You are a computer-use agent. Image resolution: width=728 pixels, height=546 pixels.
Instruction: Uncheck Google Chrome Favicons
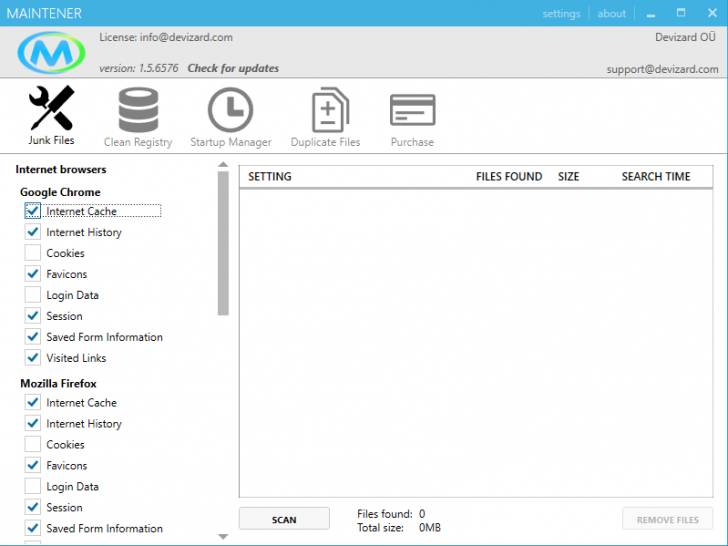click(x=32, y=273)
